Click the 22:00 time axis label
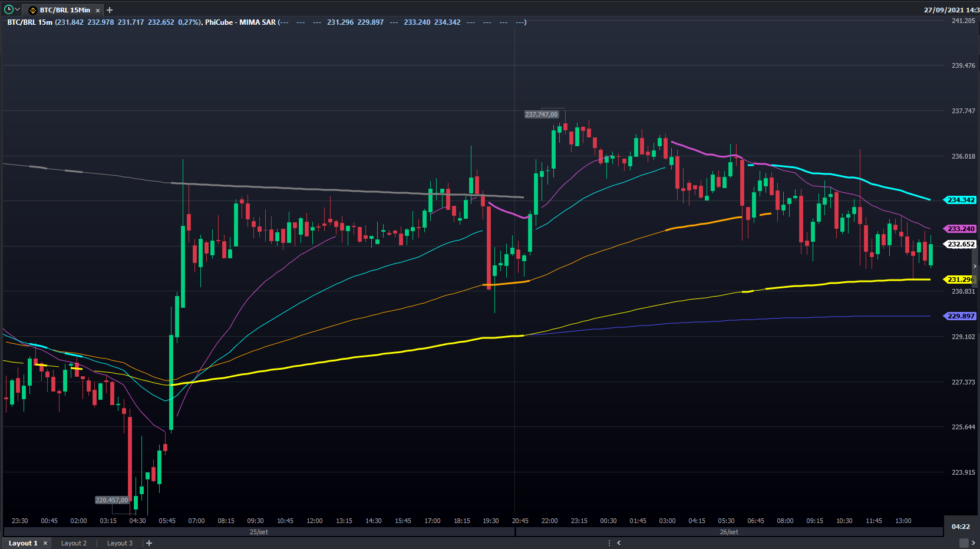 [550, 521]
